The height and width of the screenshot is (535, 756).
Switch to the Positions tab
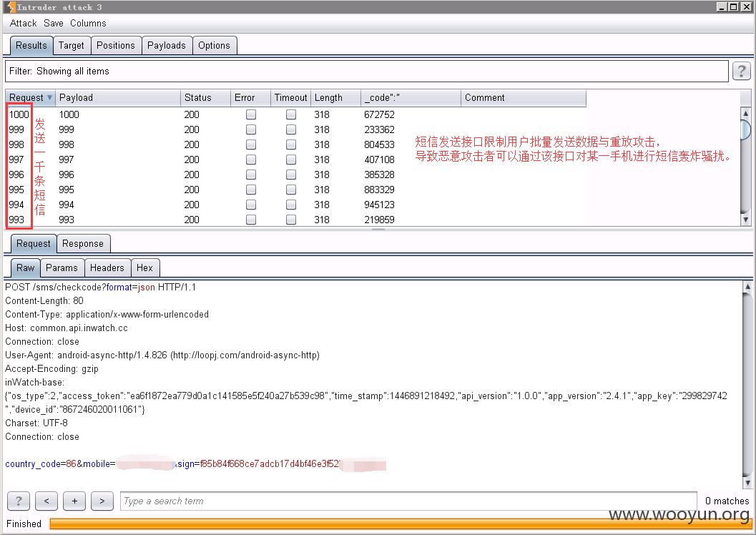tap(116, 45)
